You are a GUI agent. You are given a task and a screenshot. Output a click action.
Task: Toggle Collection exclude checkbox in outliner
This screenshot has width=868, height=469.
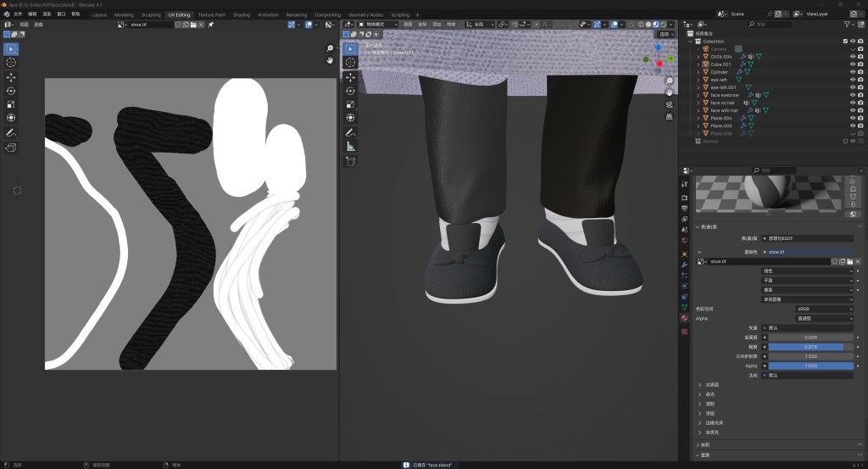coord(844,41)
